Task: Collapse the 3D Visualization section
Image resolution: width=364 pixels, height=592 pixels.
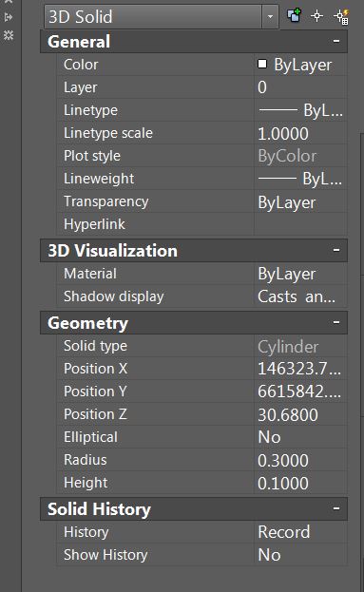Action: [336, 250]
